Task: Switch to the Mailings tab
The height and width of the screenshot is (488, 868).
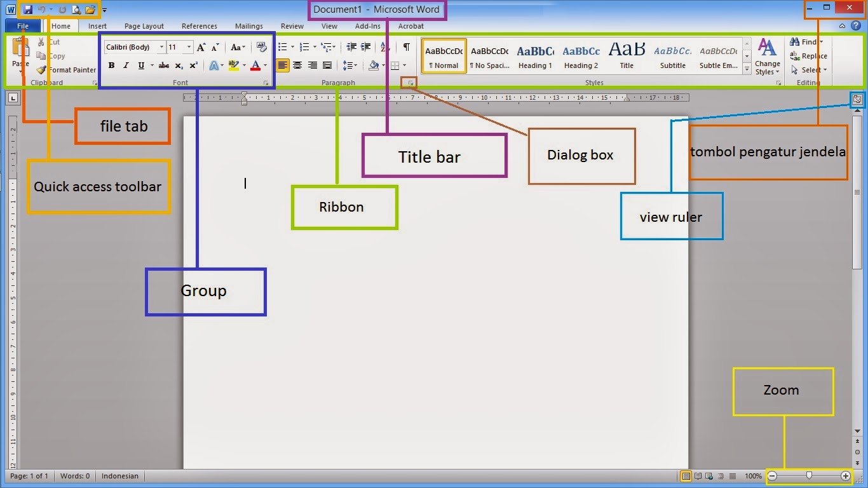Action: click(249, 26)
